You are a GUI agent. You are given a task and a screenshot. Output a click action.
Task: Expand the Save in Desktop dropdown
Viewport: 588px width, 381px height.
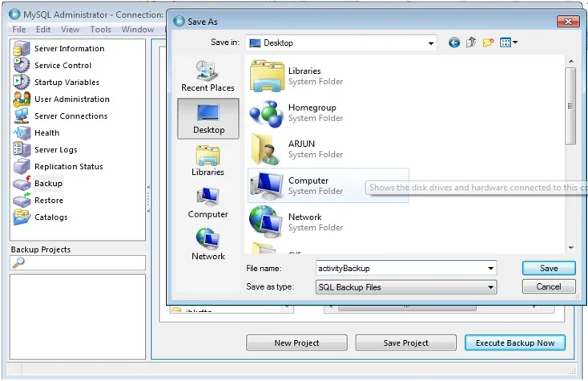431,43
